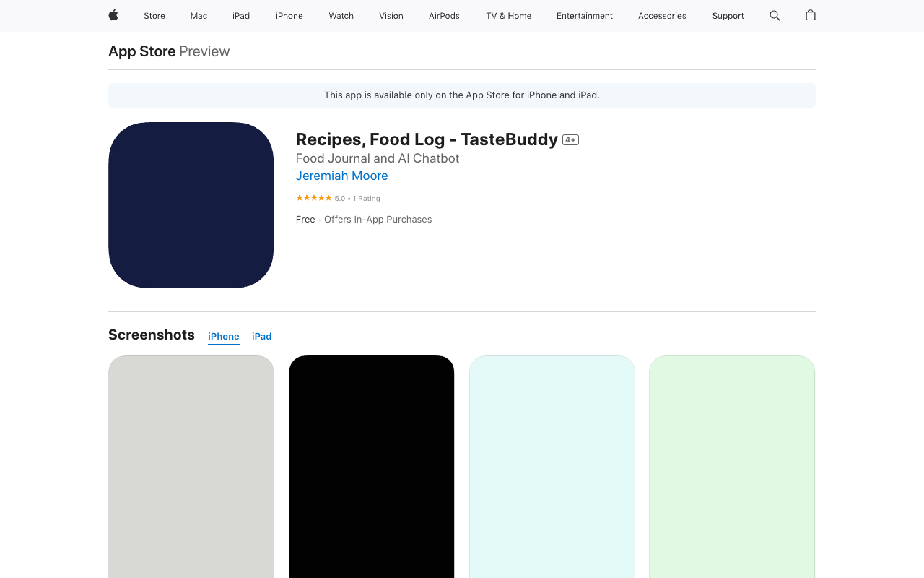Click the five-star rating icons
The image size is (924, 578).
point(314,198)
